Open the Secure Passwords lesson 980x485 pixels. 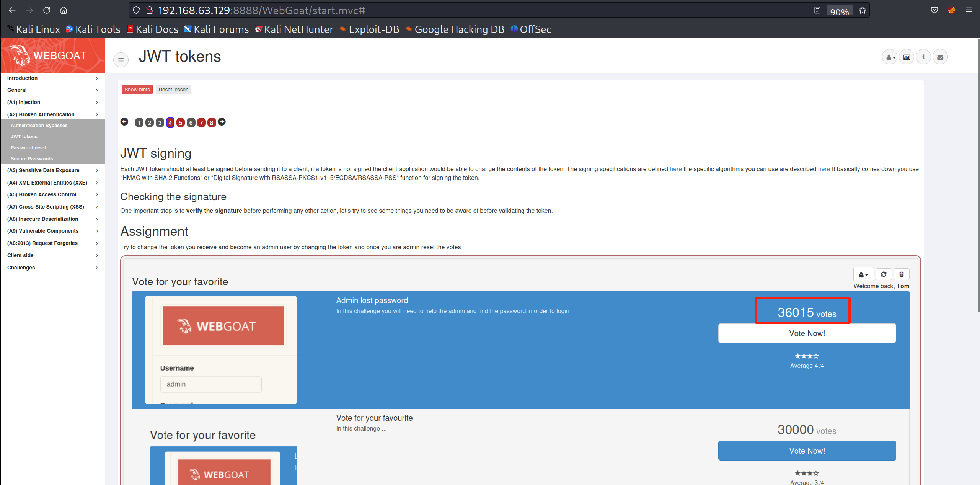(x=32, y=158)
